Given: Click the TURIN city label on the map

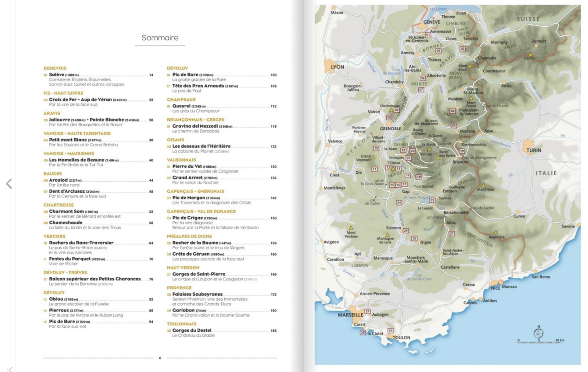Looking at the screenshot, I should coord(534,150).
